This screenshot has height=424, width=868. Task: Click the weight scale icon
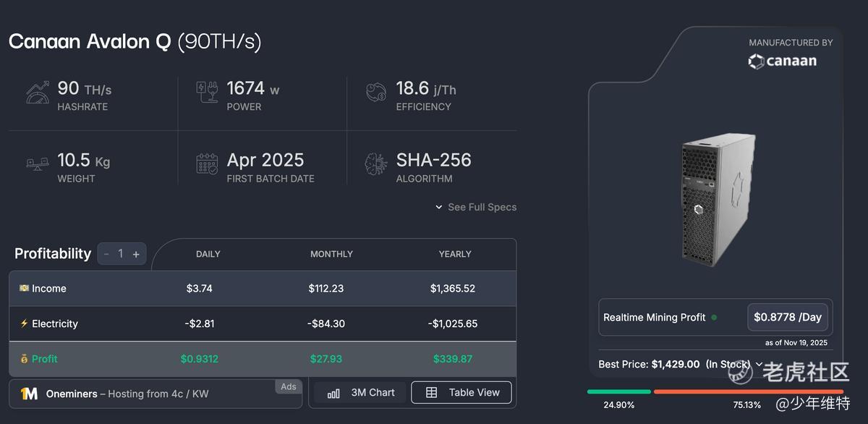point(38,164)
